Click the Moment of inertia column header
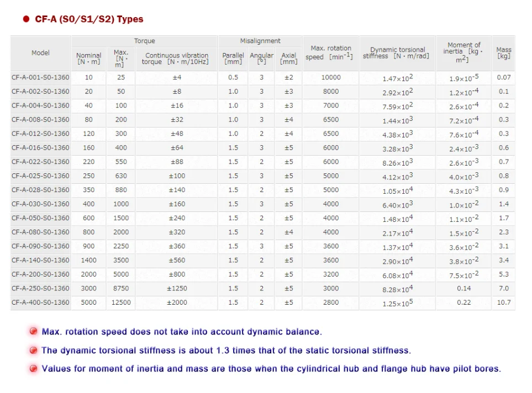The image size is (532, 393). (x=463, y=52)
